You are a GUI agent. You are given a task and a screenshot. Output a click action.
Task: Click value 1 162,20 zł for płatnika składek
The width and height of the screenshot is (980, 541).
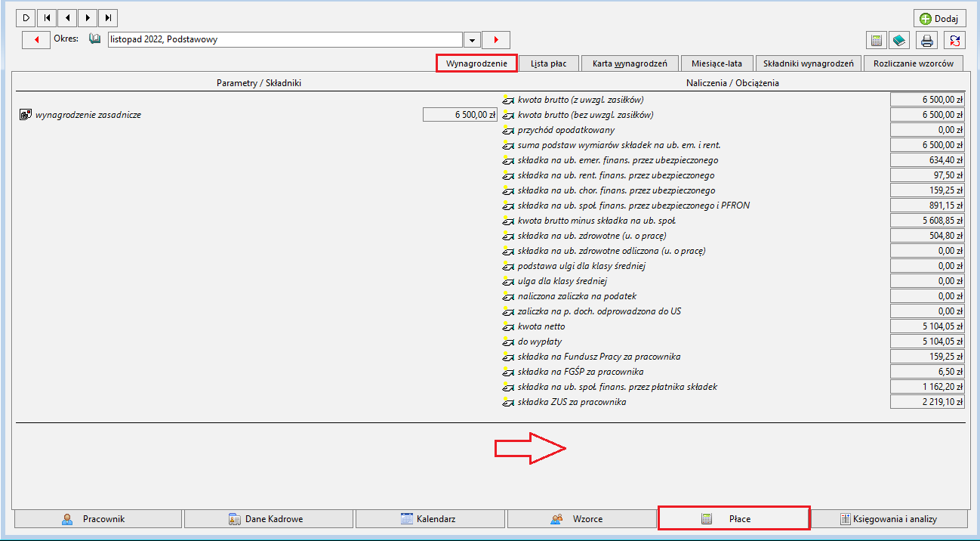click(x=927, y=387)
